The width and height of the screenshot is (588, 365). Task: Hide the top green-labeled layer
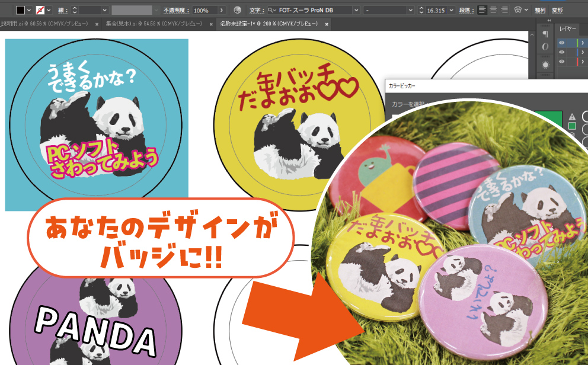(x=562, y=43)
